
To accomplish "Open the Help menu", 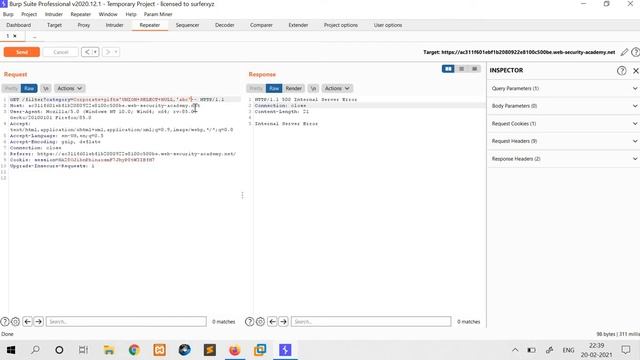I will [x=131, y=14].
